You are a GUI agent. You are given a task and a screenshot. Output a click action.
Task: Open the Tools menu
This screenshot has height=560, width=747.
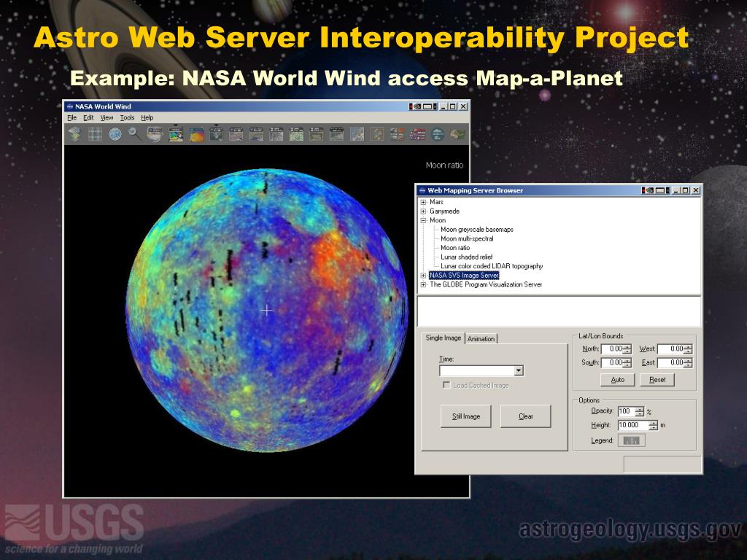click(x=127, y=117)
